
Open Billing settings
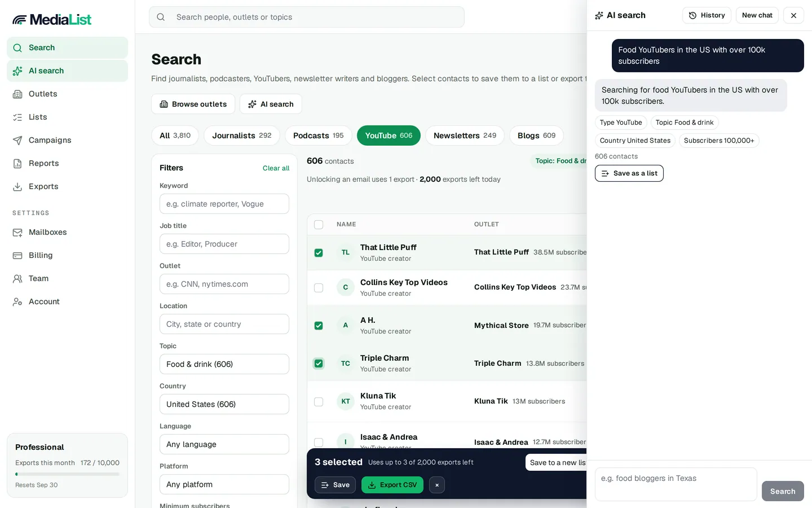[67, 255]
